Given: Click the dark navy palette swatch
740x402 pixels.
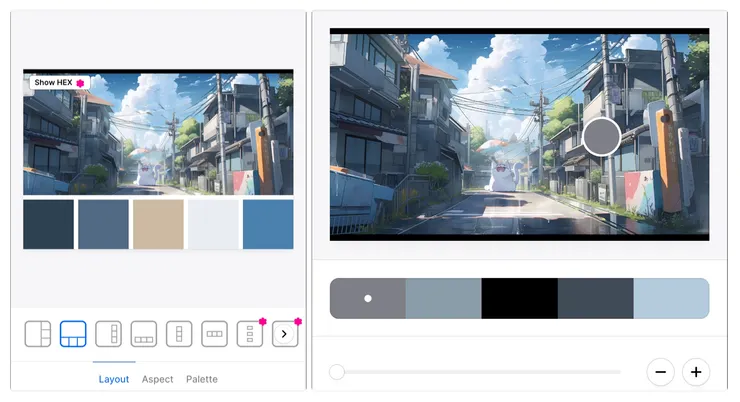Looking at the screenshot, I should tap(49, 224).
